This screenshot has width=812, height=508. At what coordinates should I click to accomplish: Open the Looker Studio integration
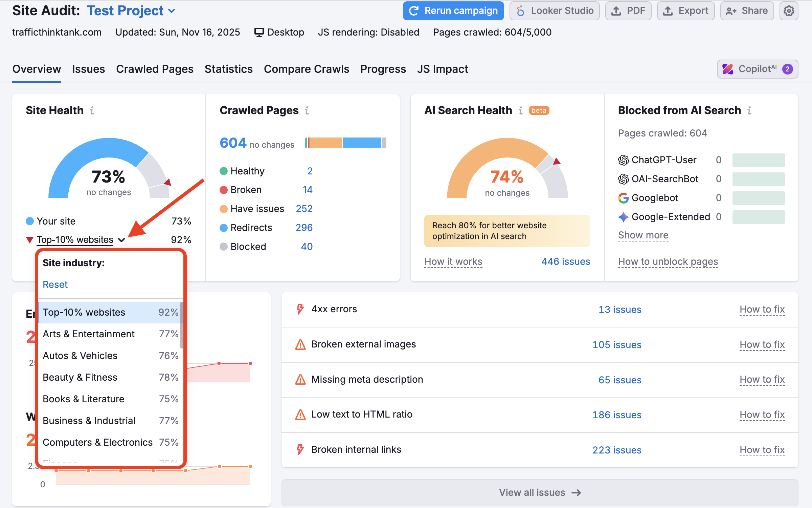[x=554, y=10]
